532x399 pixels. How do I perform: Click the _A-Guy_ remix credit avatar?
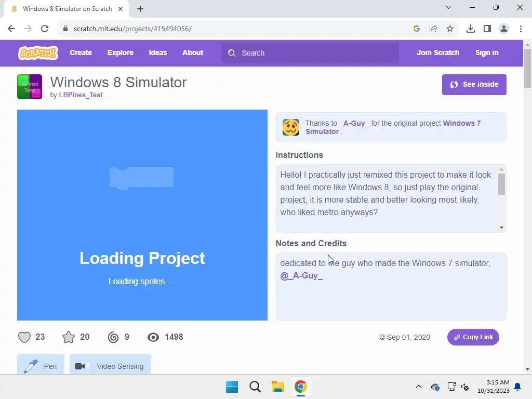[x=291, y=127]
